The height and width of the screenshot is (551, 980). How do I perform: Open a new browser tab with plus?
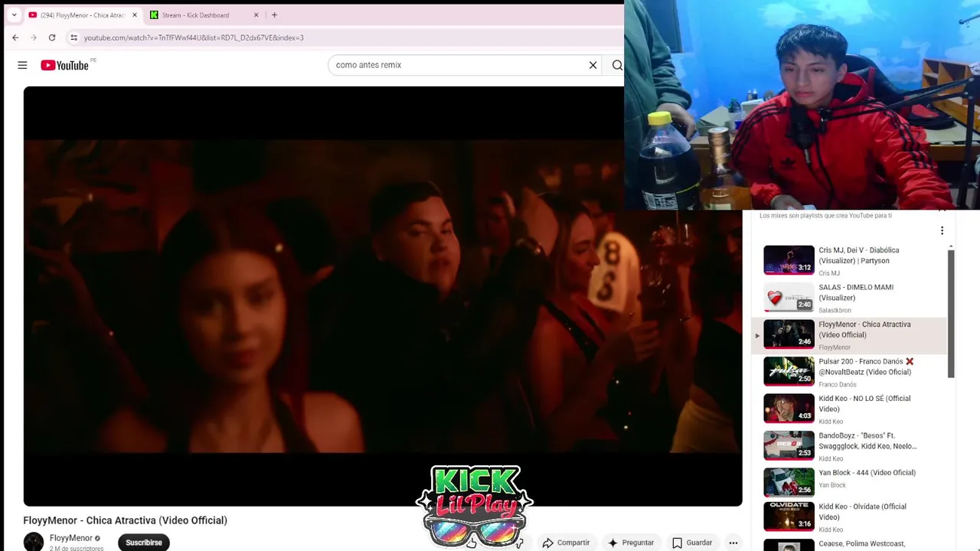(x=274, y=15)
